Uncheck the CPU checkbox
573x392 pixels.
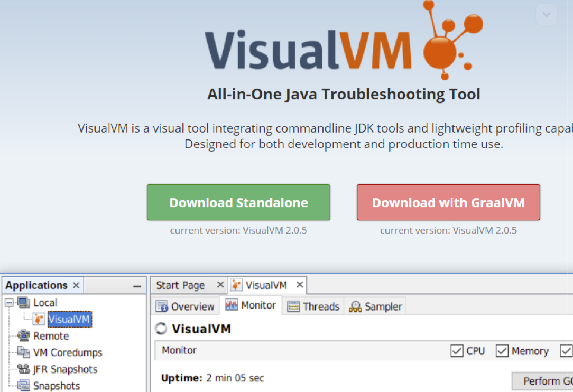click(x=457, y=351)
